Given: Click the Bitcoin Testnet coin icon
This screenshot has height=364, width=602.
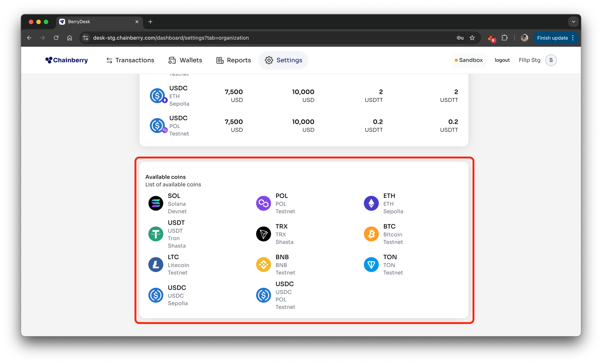Looking at the screenshot, I should tap(371, 234).
